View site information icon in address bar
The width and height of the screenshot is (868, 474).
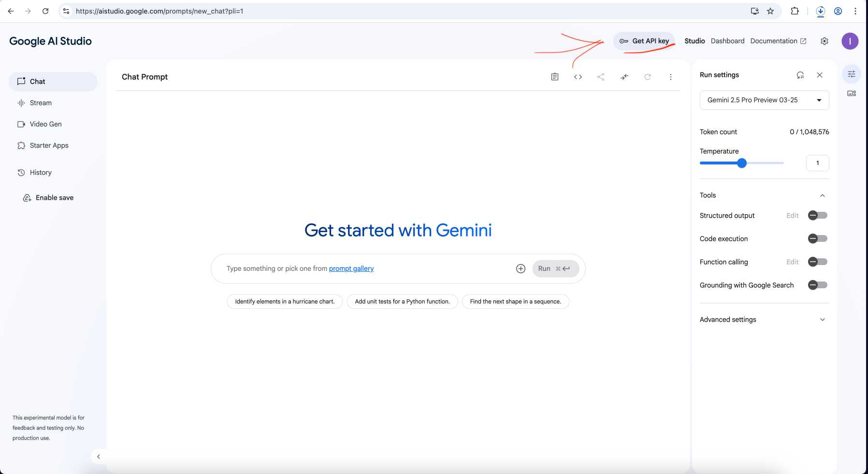point(66,11)
